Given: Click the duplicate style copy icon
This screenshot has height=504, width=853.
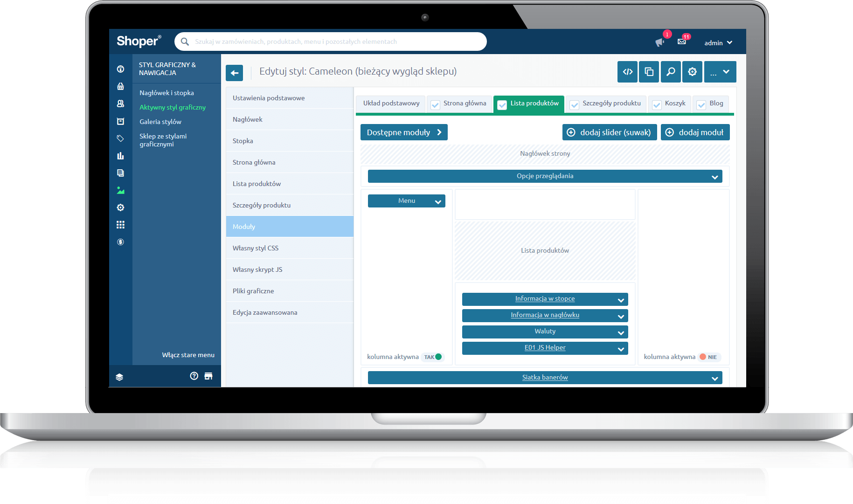Looking at the screenshot, I should (x=649, y=72).
